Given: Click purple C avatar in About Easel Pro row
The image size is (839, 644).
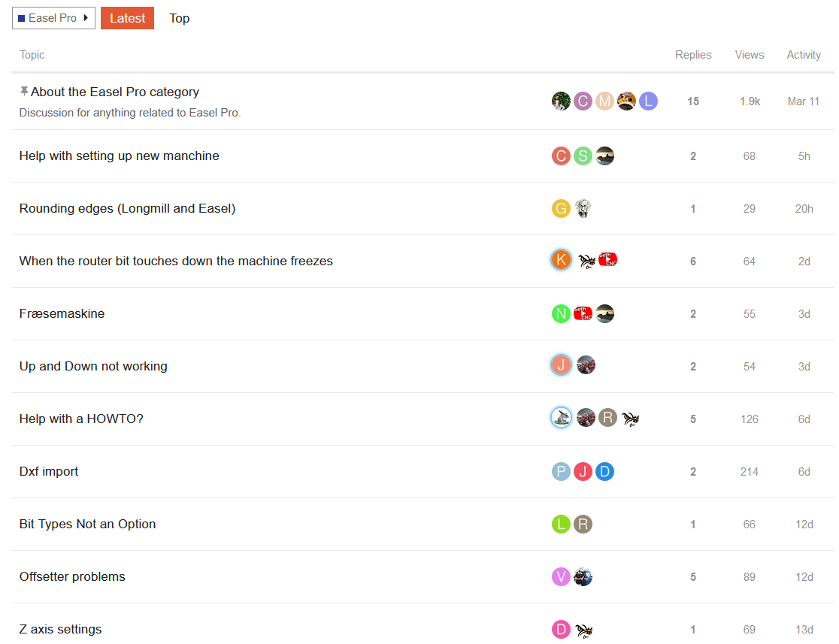Looking at the screenshot, I should click(583, 101).
